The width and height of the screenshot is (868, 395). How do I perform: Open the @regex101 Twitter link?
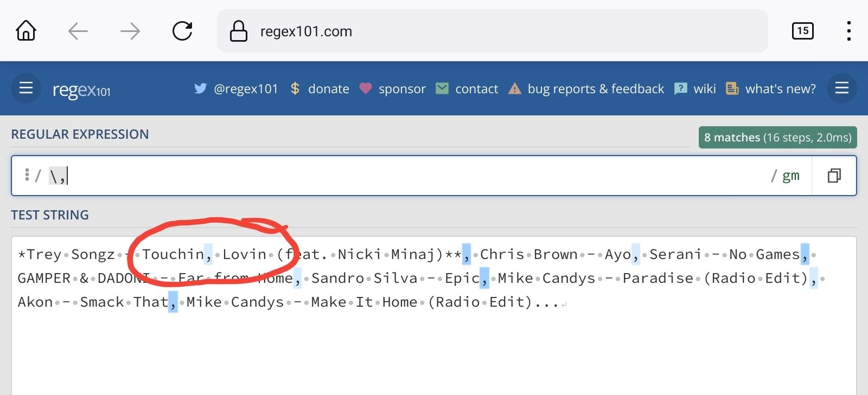coord(245,89)
